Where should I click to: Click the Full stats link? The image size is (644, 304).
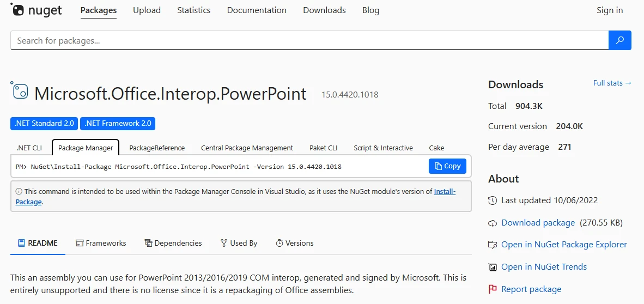[612, 83]
